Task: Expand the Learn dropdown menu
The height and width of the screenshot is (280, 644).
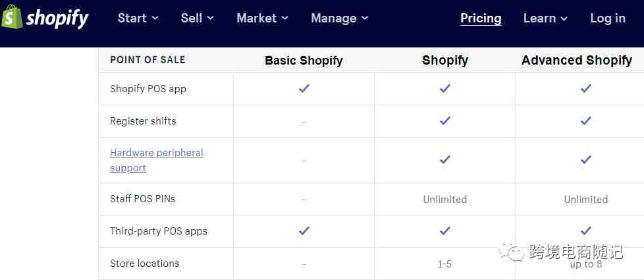Action: tap(545, 18)
